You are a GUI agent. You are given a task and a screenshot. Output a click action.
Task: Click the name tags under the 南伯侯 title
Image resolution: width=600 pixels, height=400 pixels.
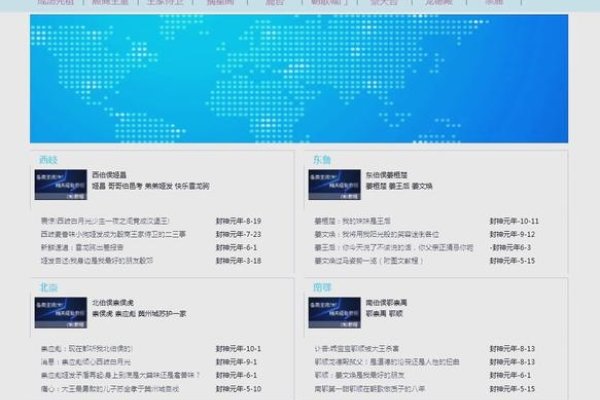384,314
